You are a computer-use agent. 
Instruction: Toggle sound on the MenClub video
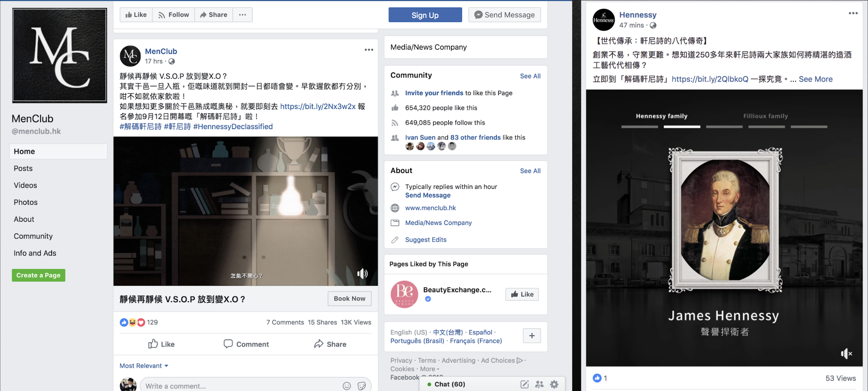tap(362, 273)
